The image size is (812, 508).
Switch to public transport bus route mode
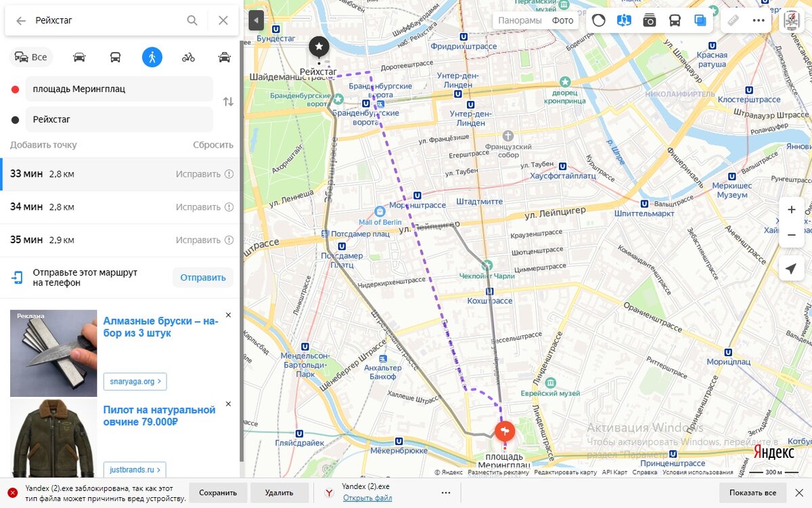[x=115, y=57]
